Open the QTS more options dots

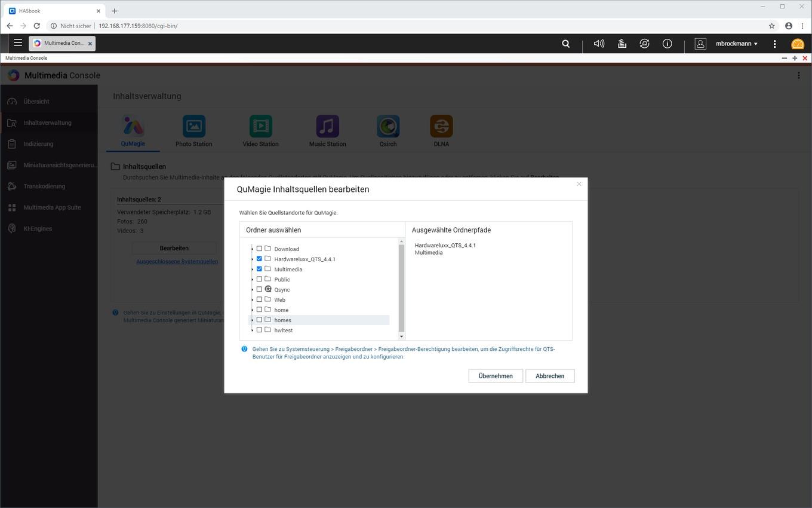point(774,44)
